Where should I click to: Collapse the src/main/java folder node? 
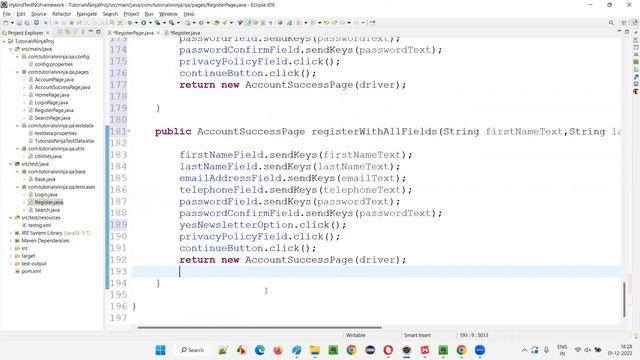[11, 49]
